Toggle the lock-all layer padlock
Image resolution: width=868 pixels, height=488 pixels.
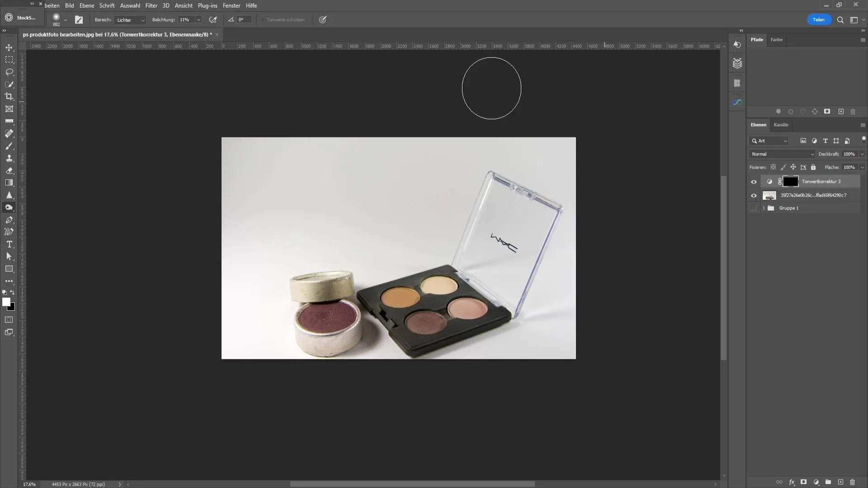813,167
